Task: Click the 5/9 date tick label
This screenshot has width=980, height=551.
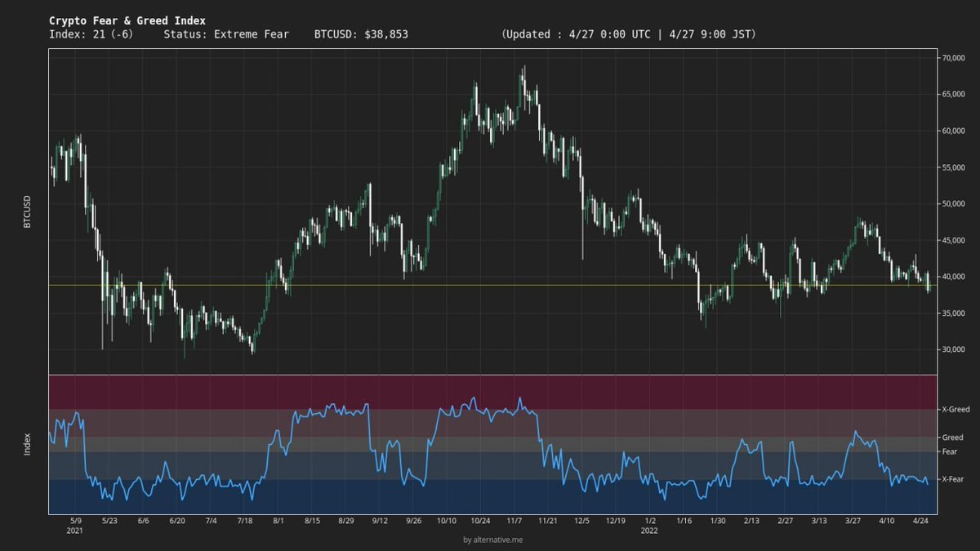Action: (x=76, y=520)
